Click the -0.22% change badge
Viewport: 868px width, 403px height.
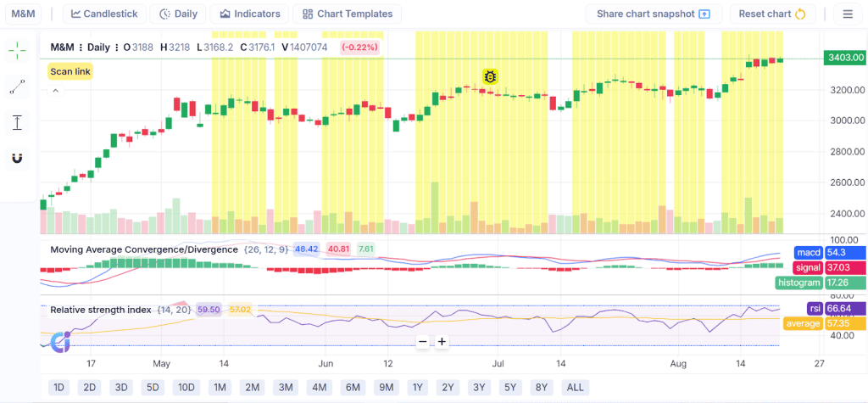pyautogui.click(x=360, y=48)
